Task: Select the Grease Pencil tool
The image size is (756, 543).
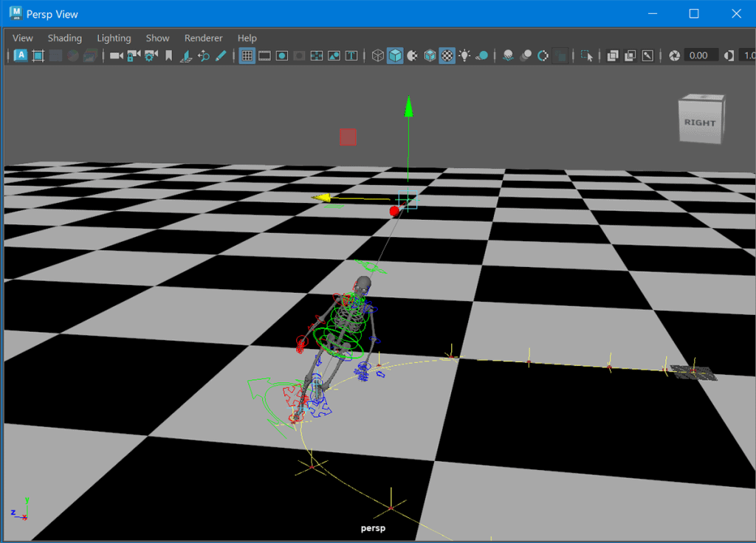Action: 221,55
